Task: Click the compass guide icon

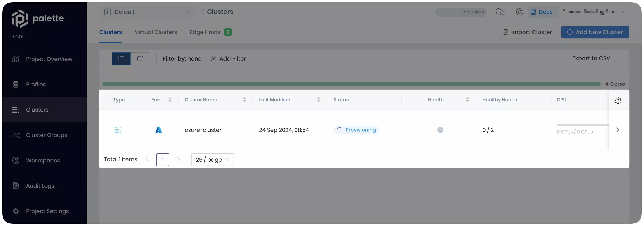Action: point(520,12)
